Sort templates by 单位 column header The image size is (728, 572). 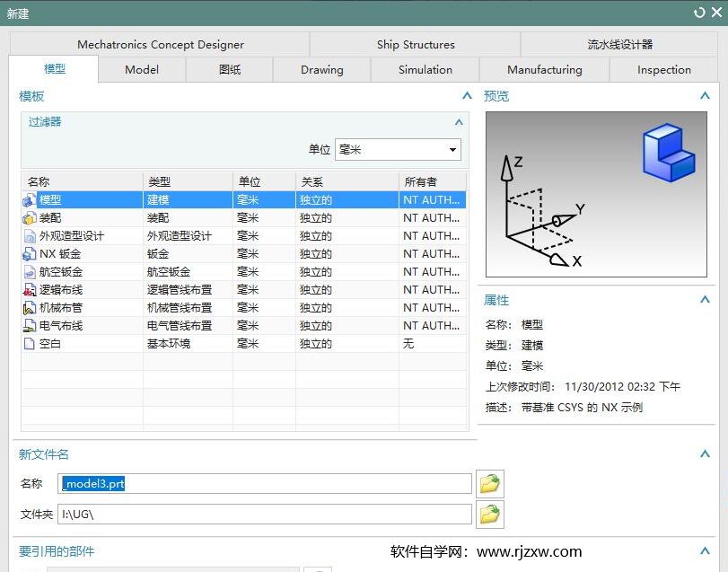pyautogui.click(x=264, y=181)
